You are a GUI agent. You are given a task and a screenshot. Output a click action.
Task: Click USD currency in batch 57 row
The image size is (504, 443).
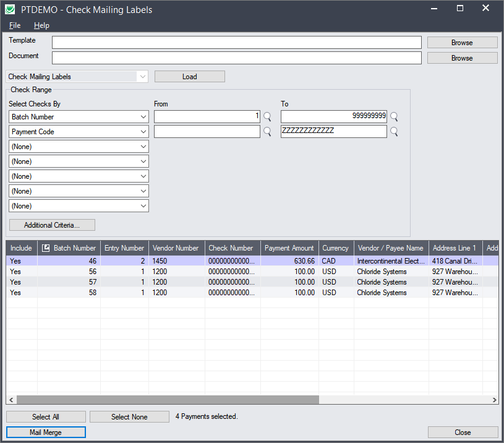336,282
